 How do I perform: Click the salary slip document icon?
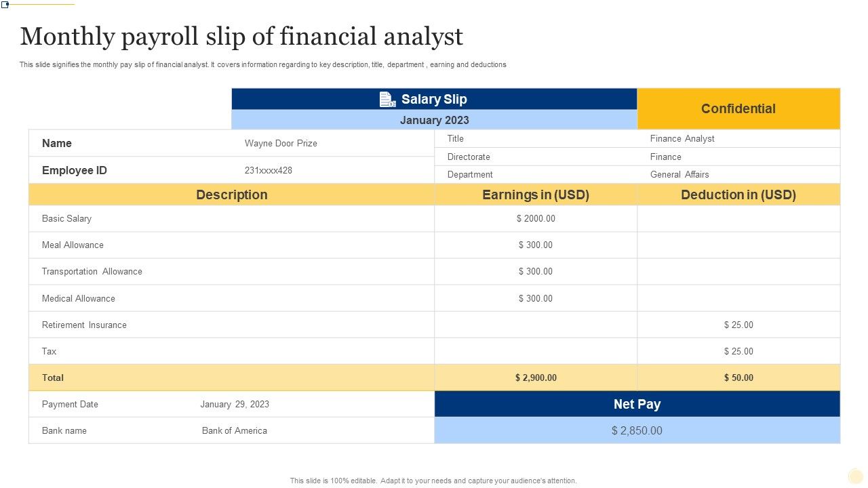pyautogui.click(x=387, y=100)
